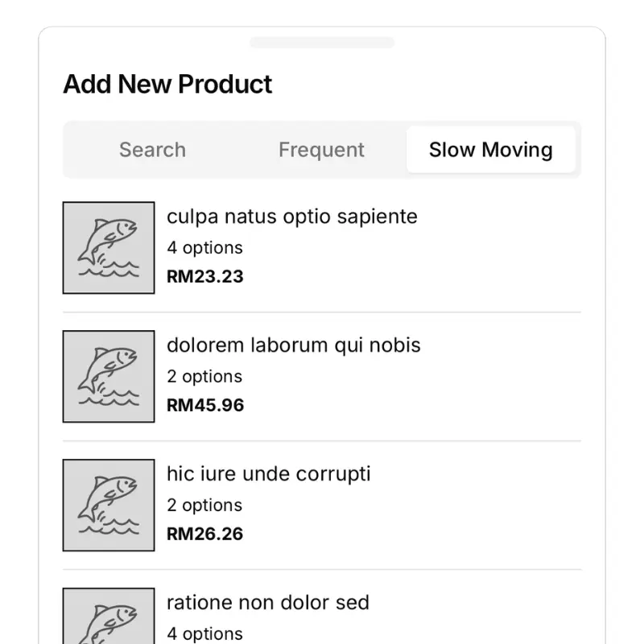Click the RM26.26 price label
The width and height of the screenshot is (644, 644).
pos(205,534)
